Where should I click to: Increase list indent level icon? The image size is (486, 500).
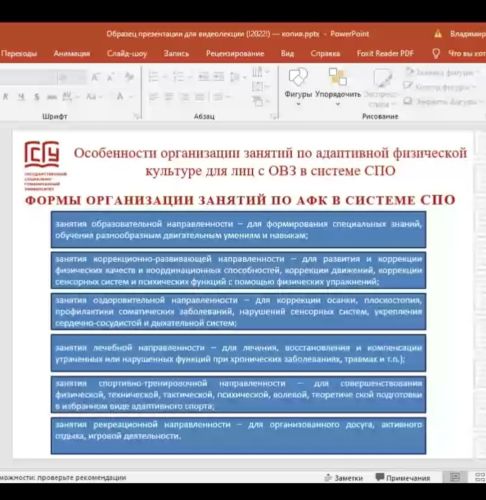pyautogui.click(x=219, y=77)
